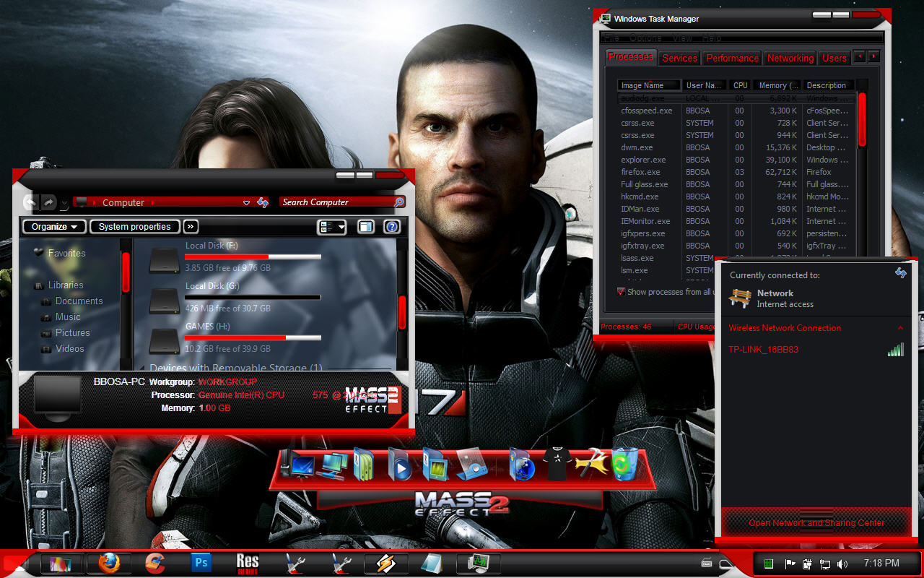Click the black T-shirt dock icon
Screen dimensions: 924x578
557,465
